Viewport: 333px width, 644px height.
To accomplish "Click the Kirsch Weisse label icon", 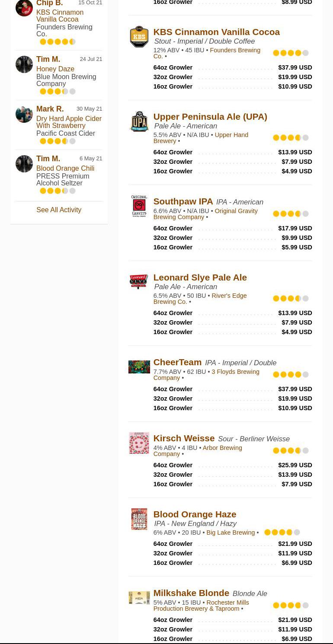I will (139, 443).
